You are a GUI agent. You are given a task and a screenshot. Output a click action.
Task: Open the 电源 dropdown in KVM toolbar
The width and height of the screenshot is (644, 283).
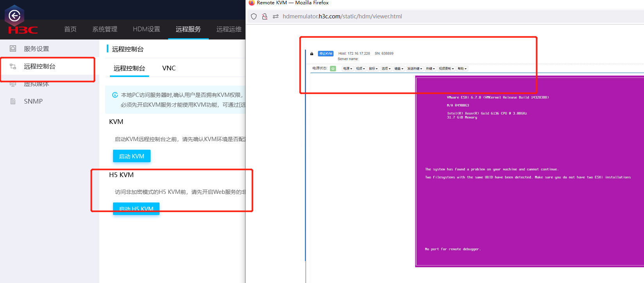[348, 69]
